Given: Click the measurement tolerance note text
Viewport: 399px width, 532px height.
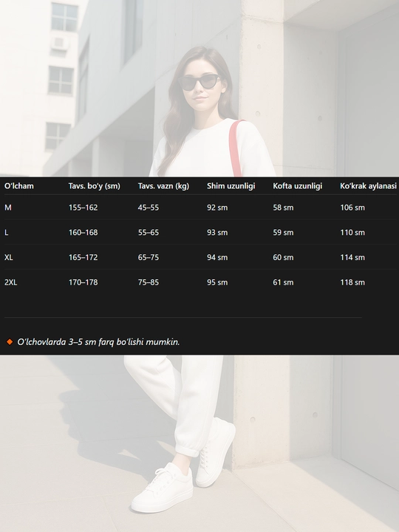Looking at the screenshot, I should pos(98,342).
